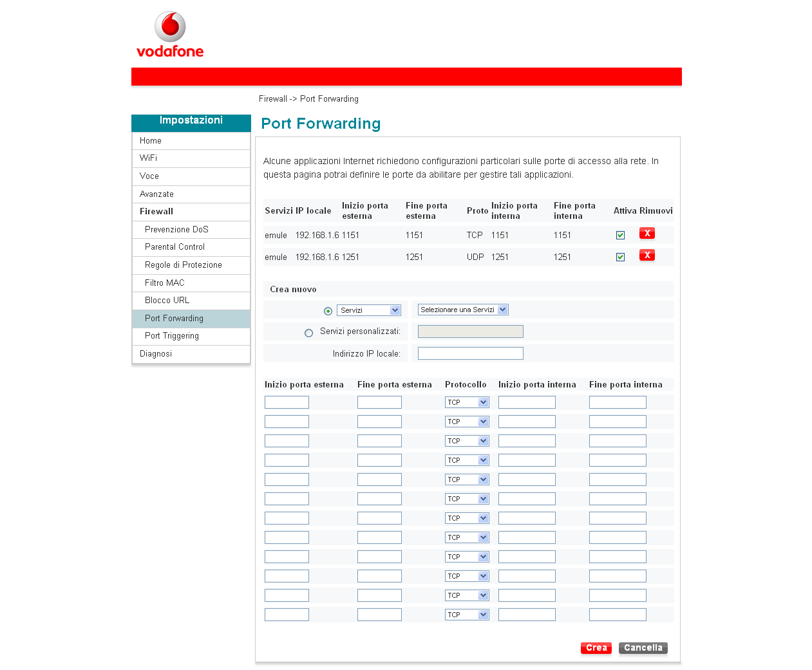The width and height of the screenshot is (812, 670).
Task: Go to the Home menu item
Action: (x=191, y=141)
